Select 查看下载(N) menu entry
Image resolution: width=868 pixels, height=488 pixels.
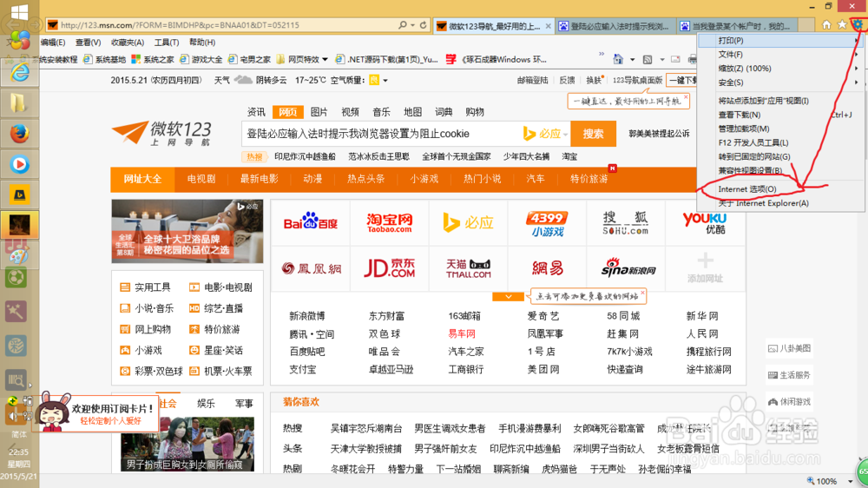click(780, 115)
